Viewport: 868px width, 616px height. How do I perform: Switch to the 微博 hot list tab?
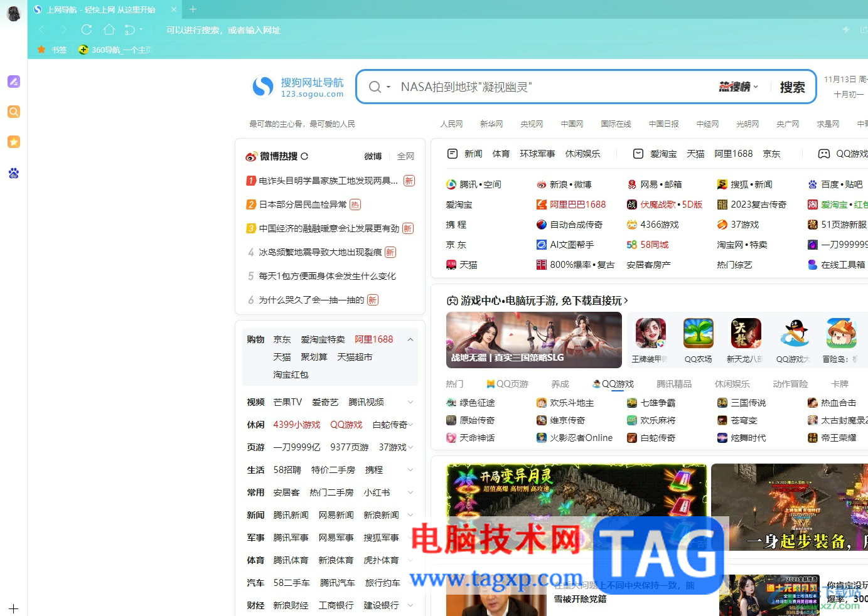point(373,156)
